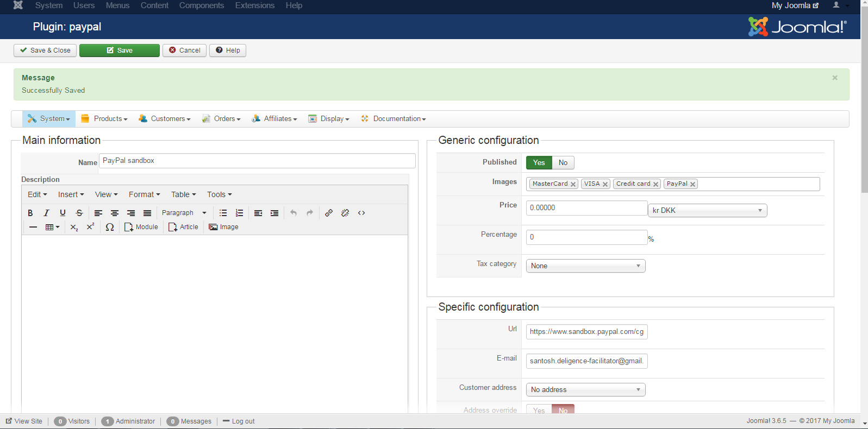
Task: Open the Customer address dropdown
Action: [586, 389]
